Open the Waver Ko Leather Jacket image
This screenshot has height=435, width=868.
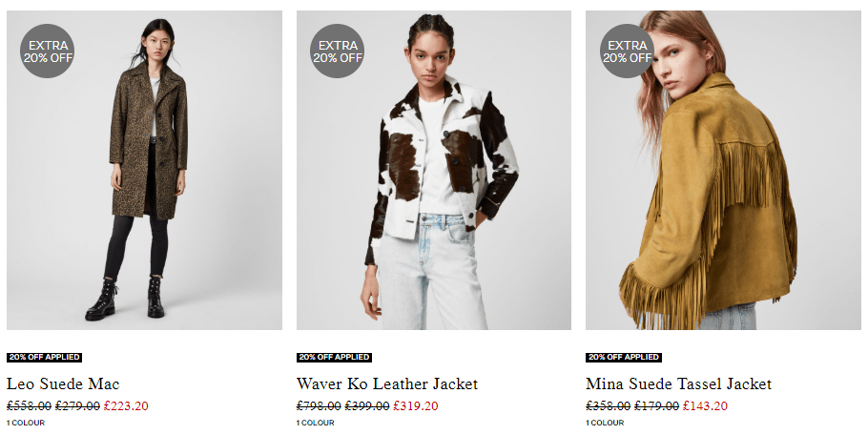(434, 170)
